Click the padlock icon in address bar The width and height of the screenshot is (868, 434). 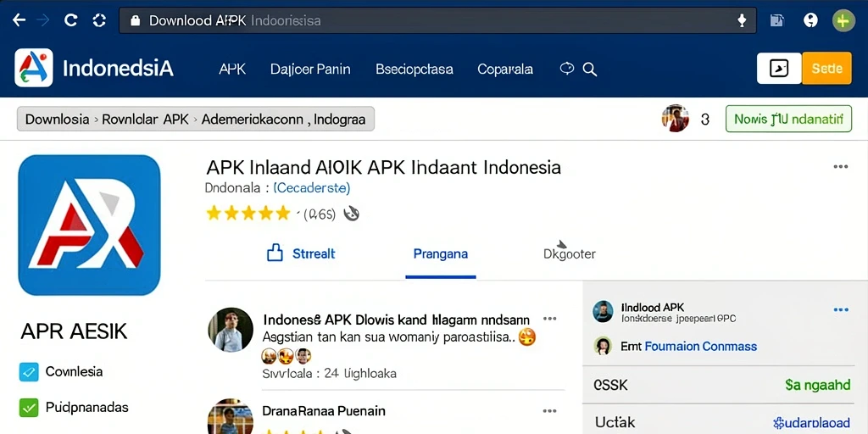click(135, 21)
